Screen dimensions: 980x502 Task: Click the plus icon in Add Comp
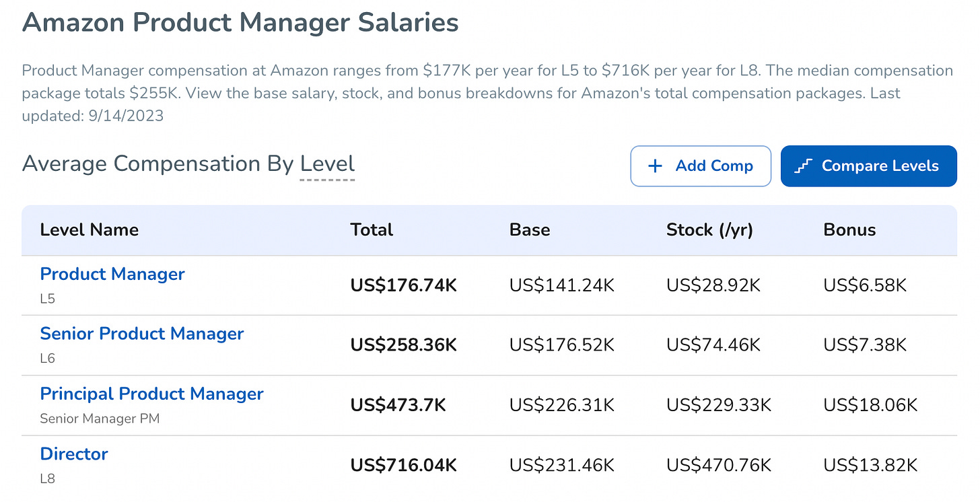coord(655,166)
